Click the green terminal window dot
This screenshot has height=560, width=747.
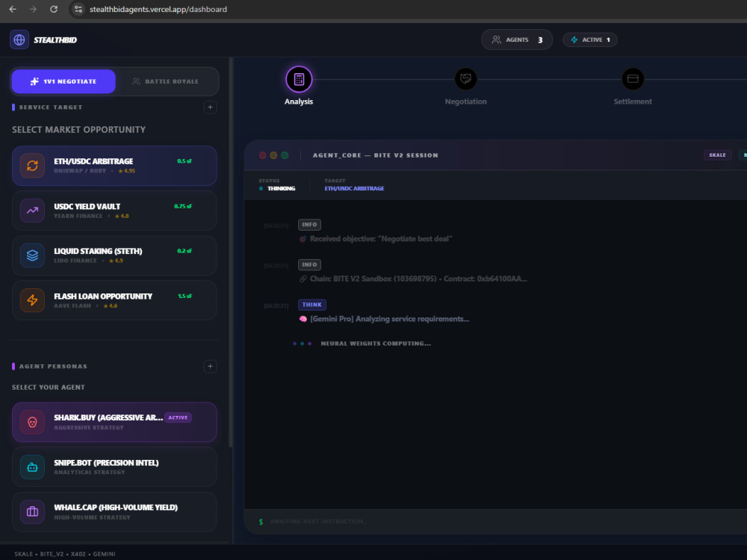285,155
